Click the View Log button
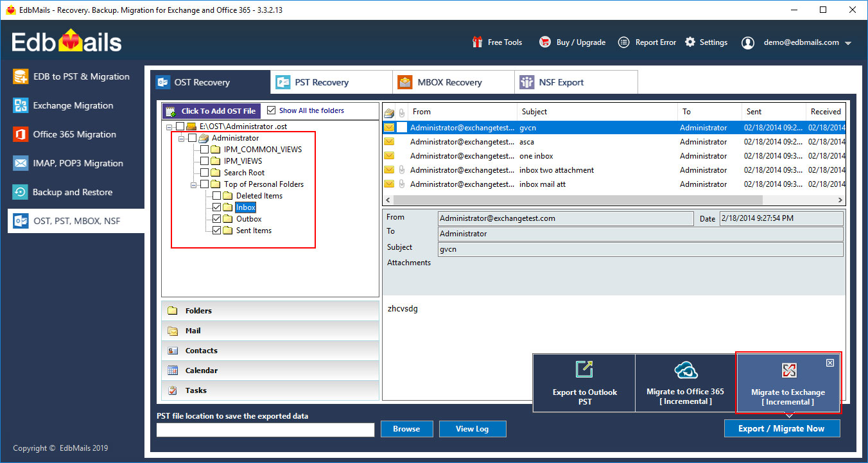The width and height of the screenshot is (868, 463). pos(474,429)
